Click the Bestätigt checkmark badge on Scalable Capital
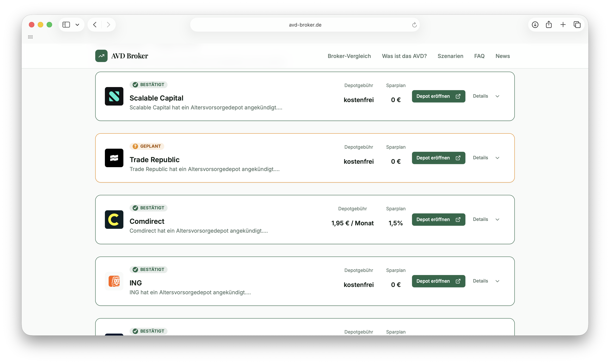This screenshot has width=610, height=364. point(148,85)
